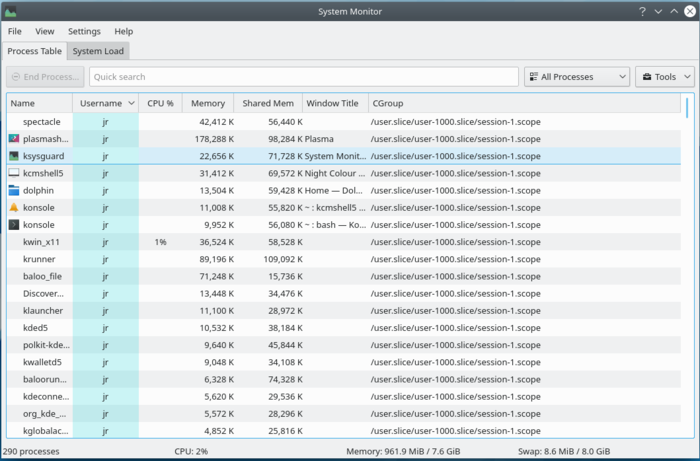Click the title bar help question mark
Viewport: 700px width, 461px height.
[641, 11]
